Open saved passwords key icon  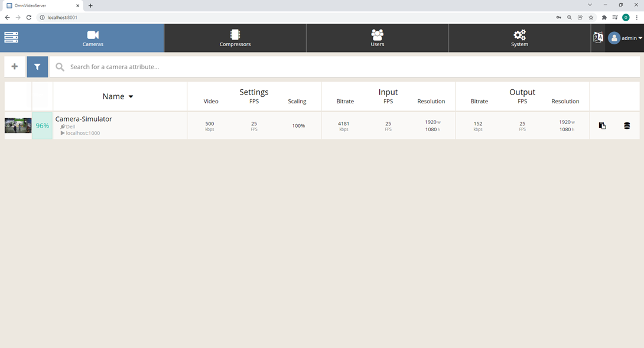(x=558, y=17)
